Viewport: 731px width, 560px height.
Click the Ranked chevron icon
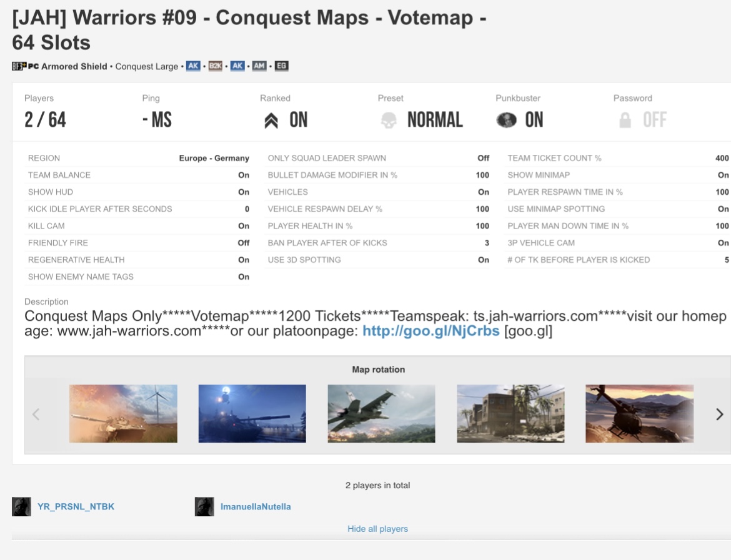pos(271,120)
